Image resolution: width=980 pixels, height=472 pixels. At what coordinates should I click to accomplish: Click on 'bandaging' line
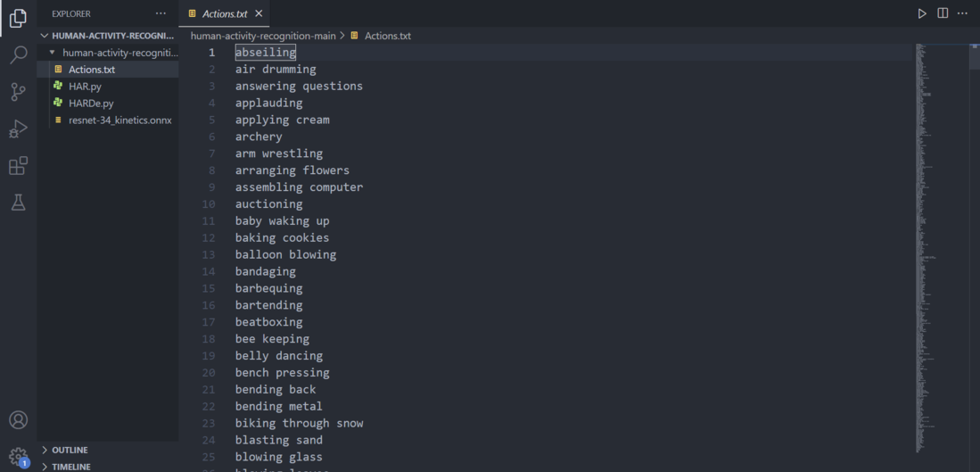click(266, 272)
